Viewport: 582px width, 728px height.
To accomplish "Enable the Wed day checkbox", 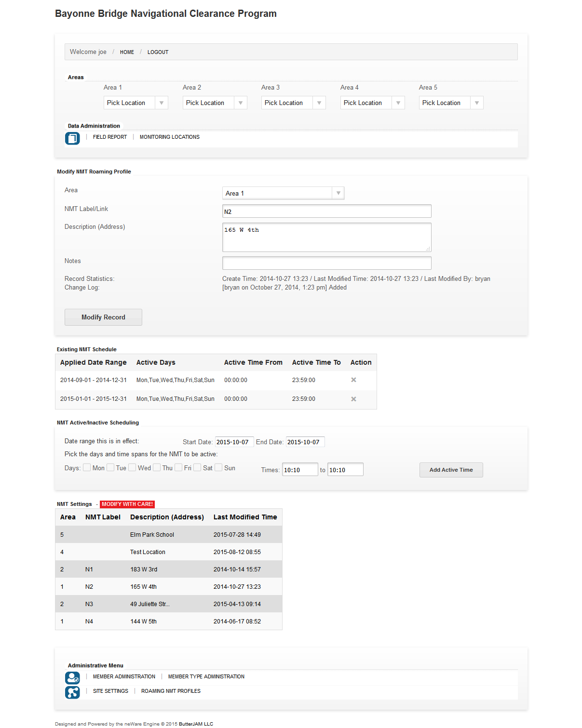I will 132,467.
